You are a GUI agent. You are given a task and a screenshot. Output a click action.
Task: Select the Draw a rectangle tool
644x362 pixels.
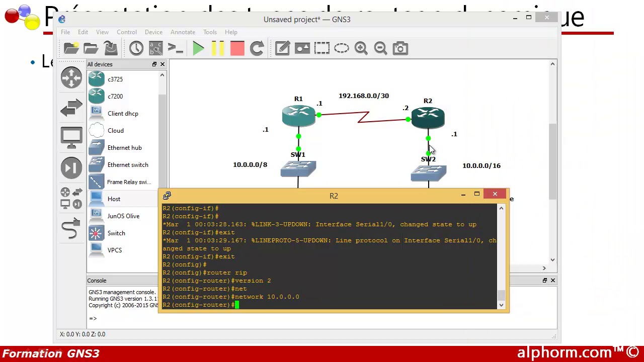click(x=321, y=48)
